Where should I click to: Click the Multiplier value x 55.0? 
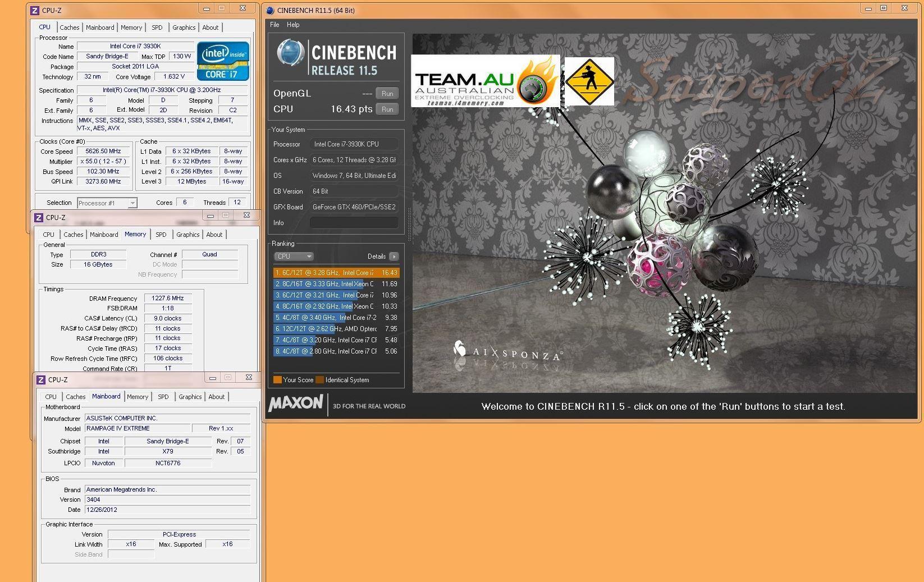[x=103, y=162]
